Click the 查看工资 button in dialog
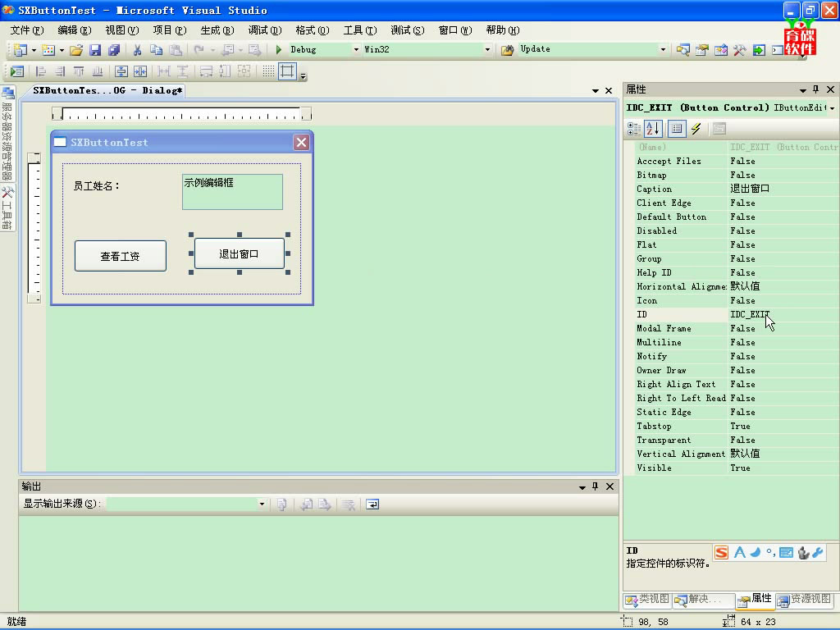 [121, 256]
